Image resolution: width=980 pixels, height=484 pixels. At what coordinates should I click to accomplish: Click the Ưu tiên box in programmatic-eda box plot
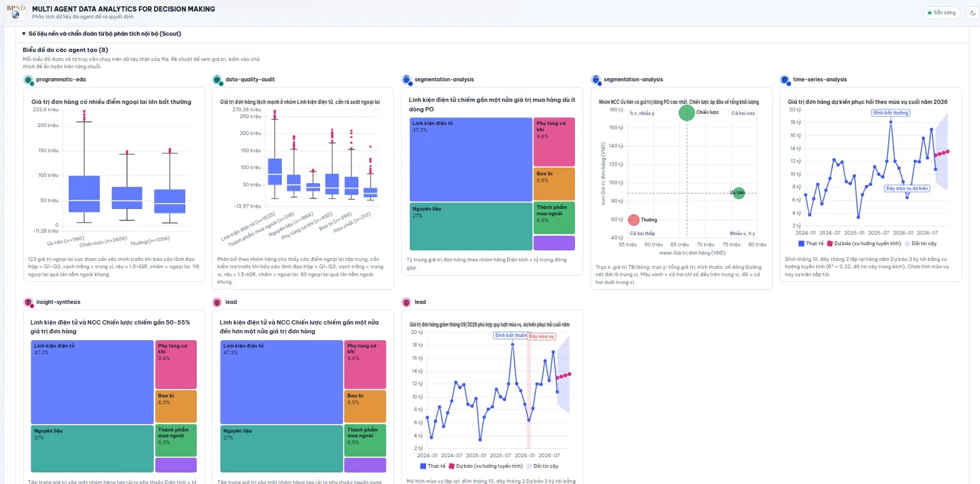[84, 194]
